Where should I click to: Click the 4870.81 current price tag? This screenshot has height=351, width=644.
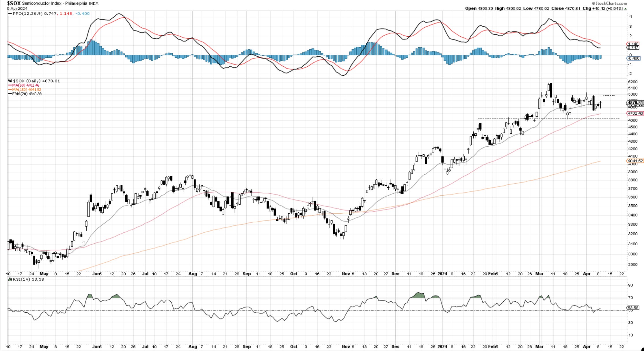(x=635, y=103)
